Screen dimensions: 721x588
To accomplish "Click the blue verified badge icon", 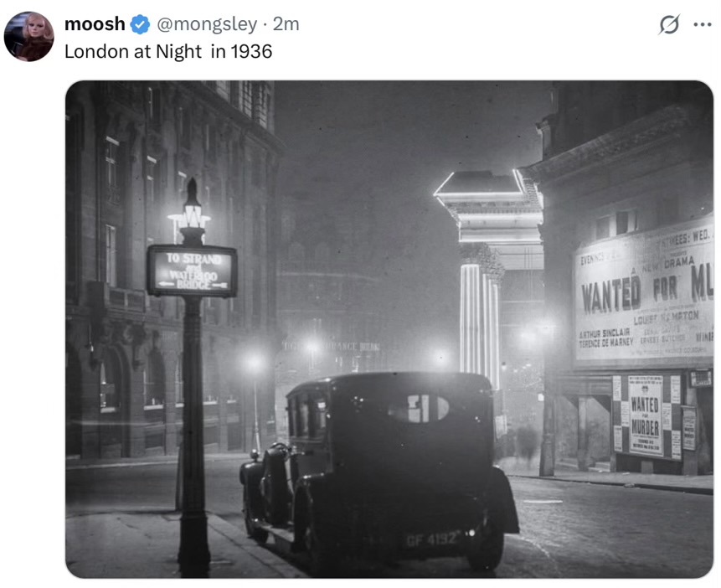I will pos(140,24).
